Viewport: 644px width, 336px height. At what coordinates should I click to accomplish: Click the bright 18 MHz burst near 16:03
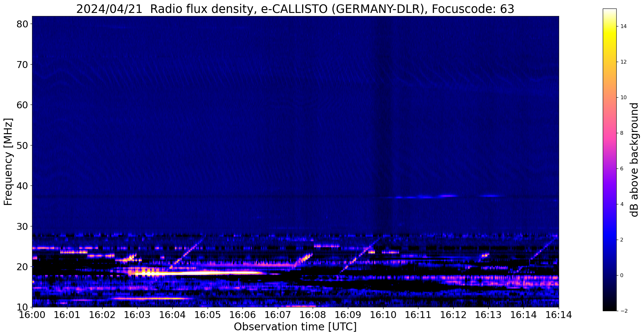click(195, 272)
